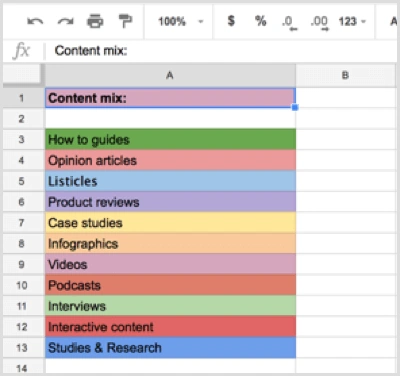This screenshot has width=400, height=376.
Task: Select row 2 header
Action: pos(23,118)
